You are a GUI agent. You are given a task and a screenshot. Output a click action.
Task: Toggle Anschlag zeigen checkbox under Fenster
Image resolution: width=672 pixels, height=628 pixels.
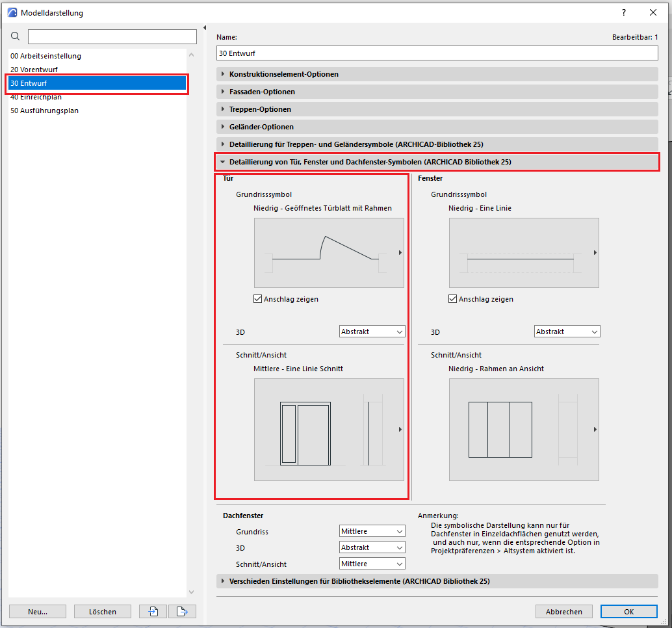click(453, 299)
